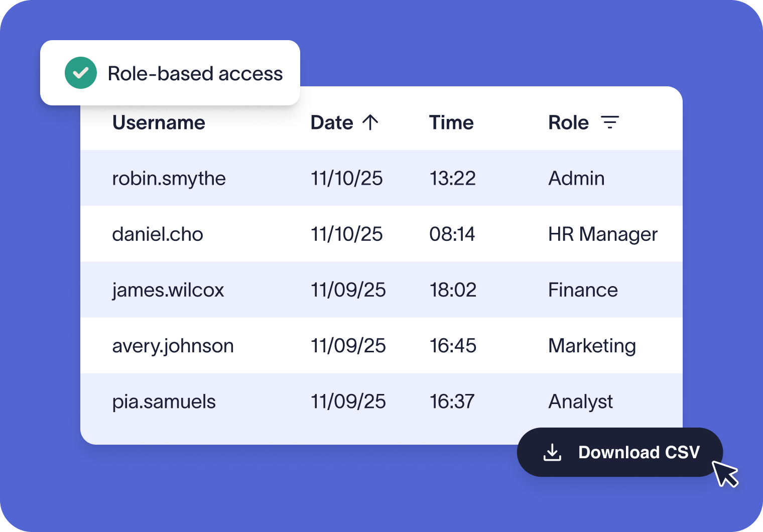The height and width of the screenshot is (532, 763).
Task: Open the Role filter icon
Action: coord(610,122)
